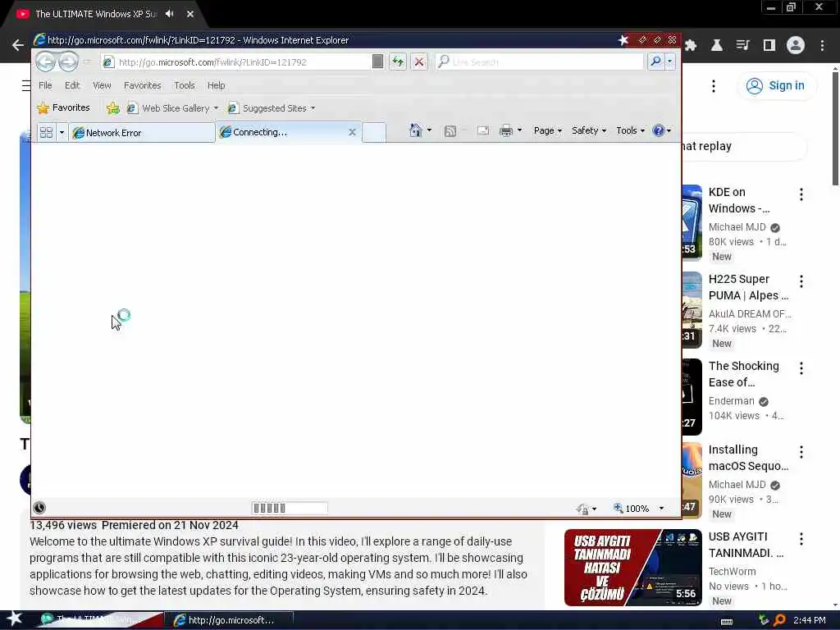The width and height of the screenshot is (840, 630).
Task: Open the Tools dropdown in command bar
Action: [630, 130]
